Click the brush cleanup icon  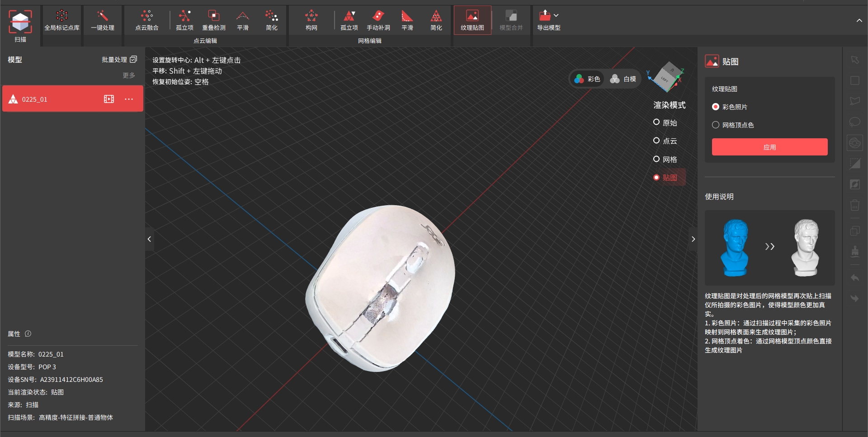pyautogui.click(x=854, y=251)
